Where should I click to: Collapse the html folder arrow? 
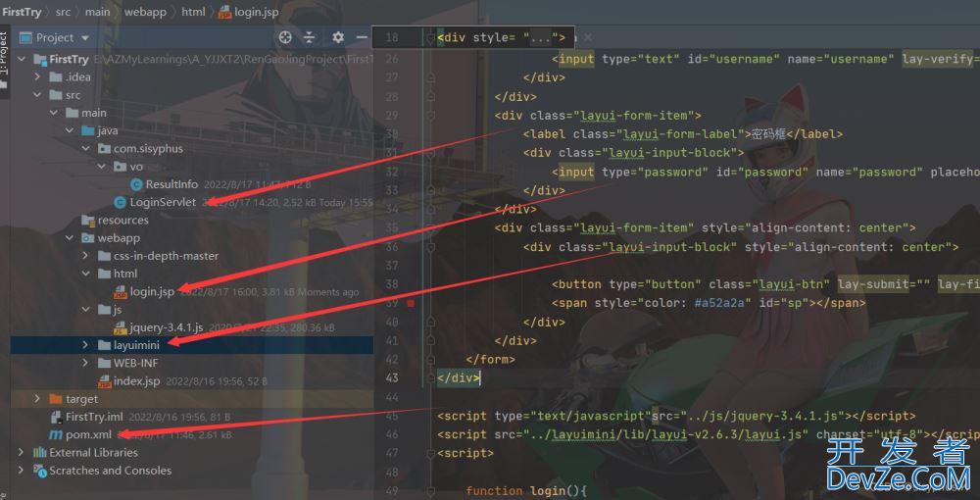pos(85,274)
